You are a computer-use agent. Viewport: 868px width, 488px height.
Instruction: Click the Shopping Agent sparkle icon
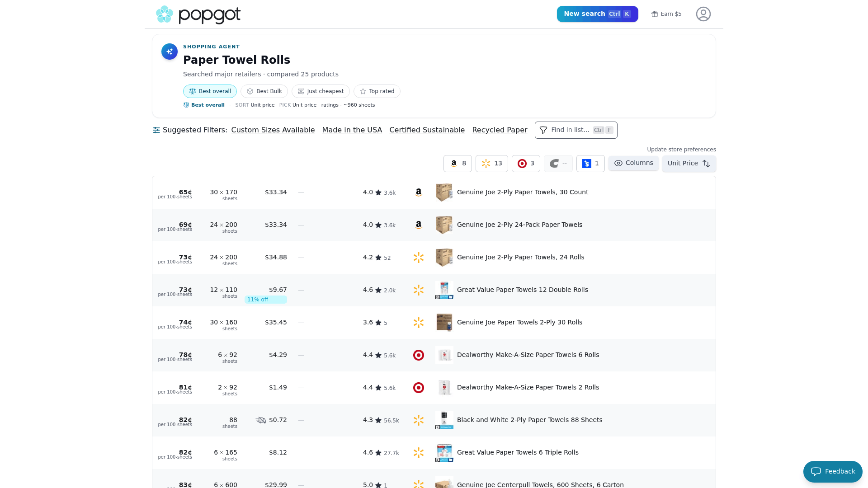pyautogui.click(x=170, y=52)
